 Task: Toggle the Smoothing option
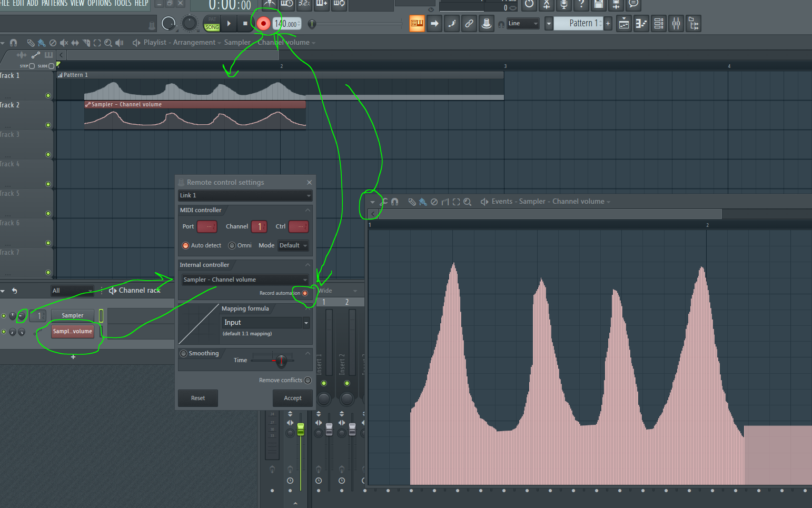(184, 354)
